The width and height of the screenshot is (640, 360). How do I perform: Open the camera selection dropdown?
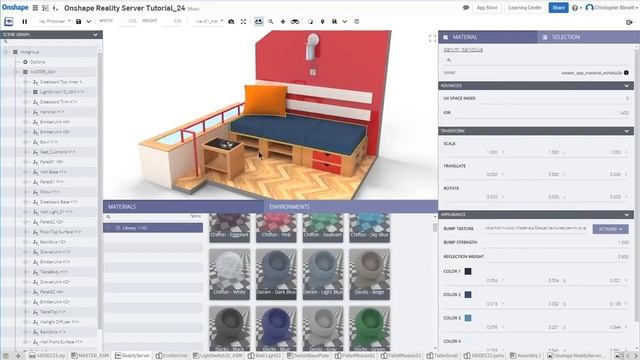tap(209, 21)
